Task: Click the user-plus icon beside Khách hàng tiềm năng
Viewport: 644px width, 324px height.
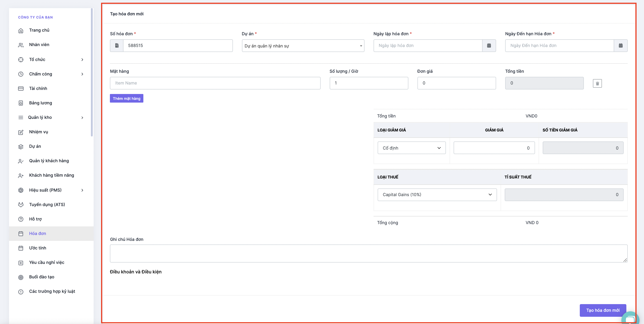Action: point(21,176)
